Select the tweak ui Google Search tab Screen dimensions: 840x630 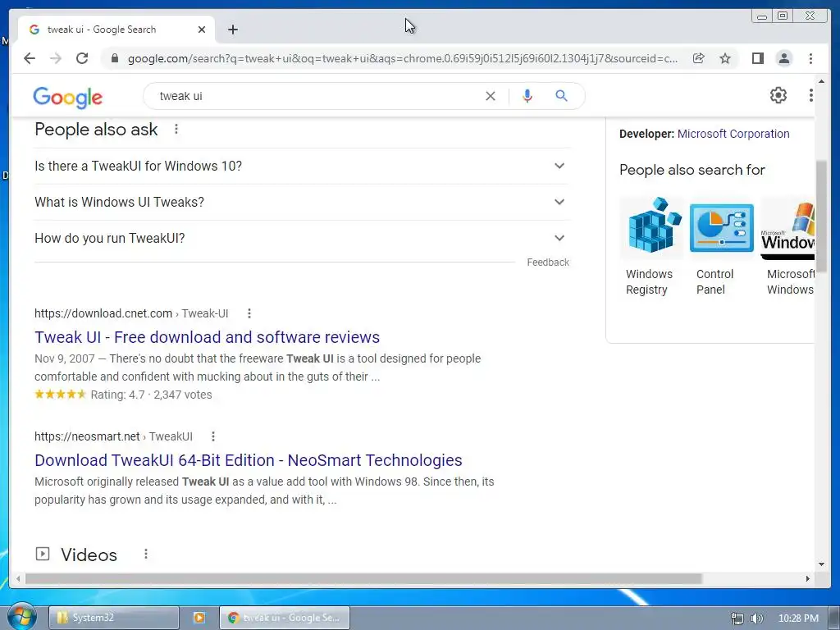tap(116, 30)
